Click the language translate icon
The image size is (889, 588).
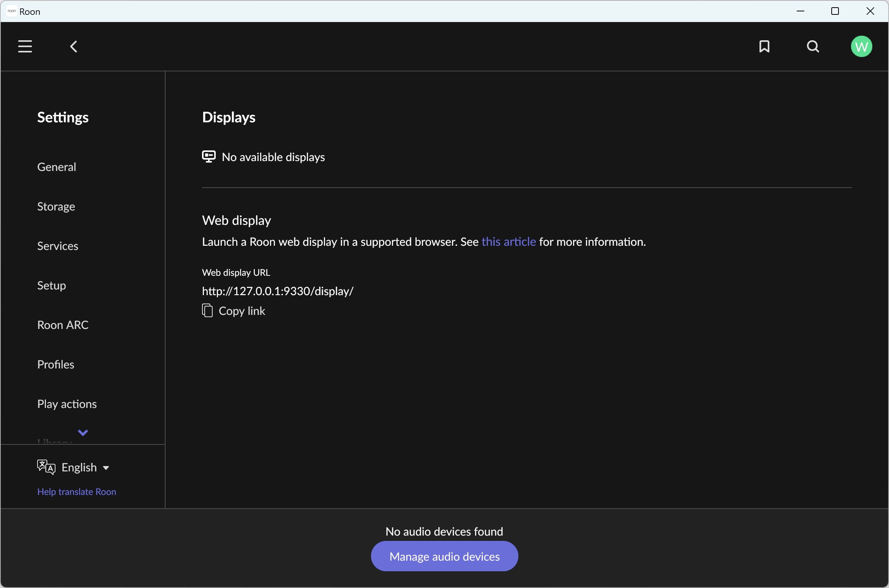tap(46, 467)
